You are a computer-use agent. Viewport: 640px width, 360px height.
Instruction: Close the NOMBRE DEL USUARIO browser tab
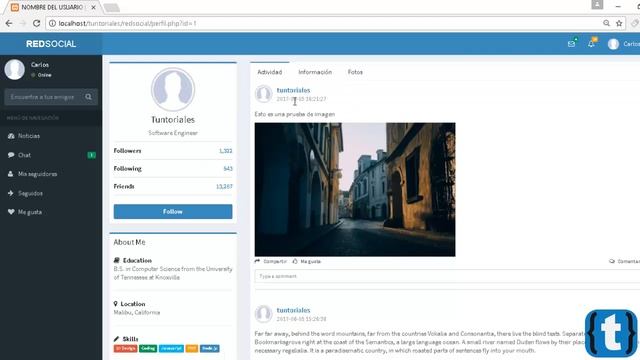click(x=93, y=7)
